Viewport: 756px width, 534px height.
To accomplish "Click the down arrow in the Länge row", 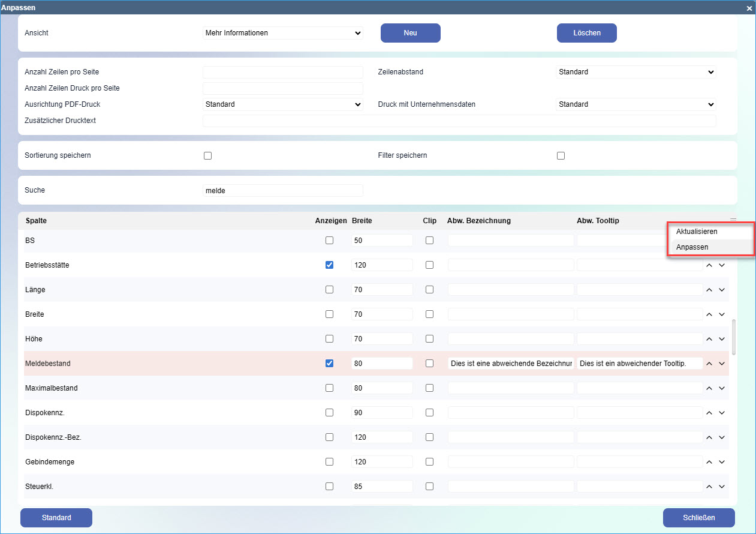I will pos(722,290).
